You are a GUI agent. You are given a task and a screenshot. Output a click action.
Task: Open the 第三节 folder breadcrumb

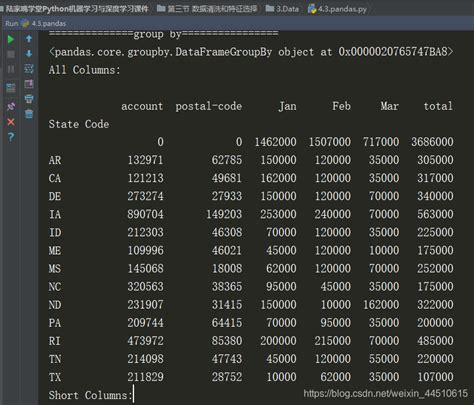tap(207, 9)
